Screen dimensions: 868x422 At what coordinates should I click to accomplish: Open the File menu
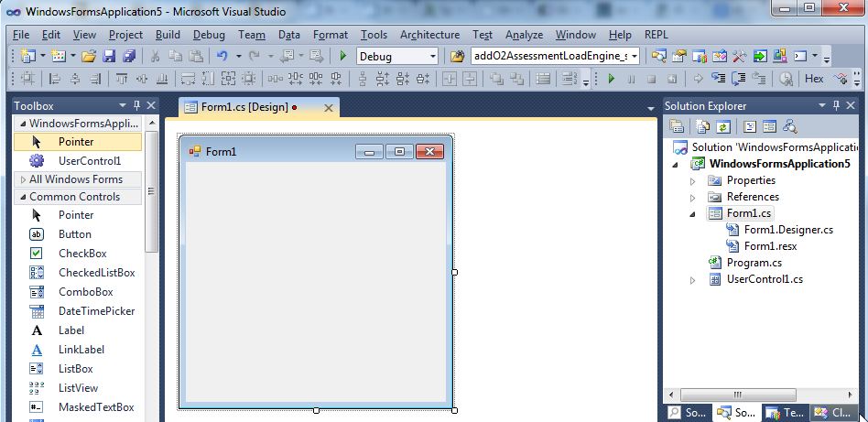(x=21, y=35)
